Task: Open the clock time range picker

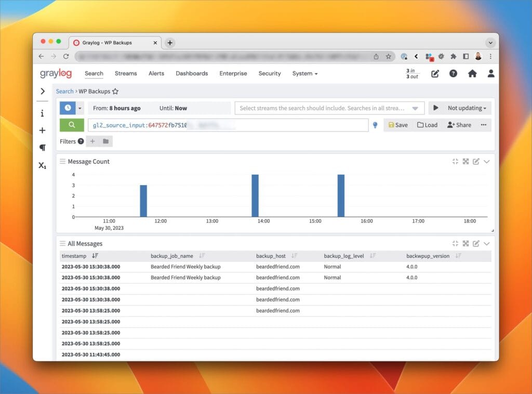Action: pos(68,108)
